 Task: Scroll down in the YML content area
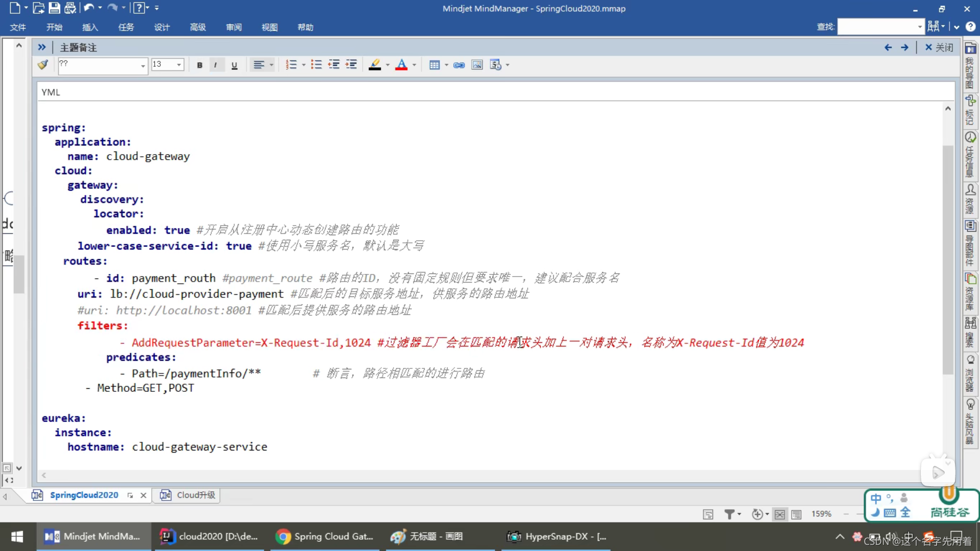pyautogui.click(x=948, y=467)
